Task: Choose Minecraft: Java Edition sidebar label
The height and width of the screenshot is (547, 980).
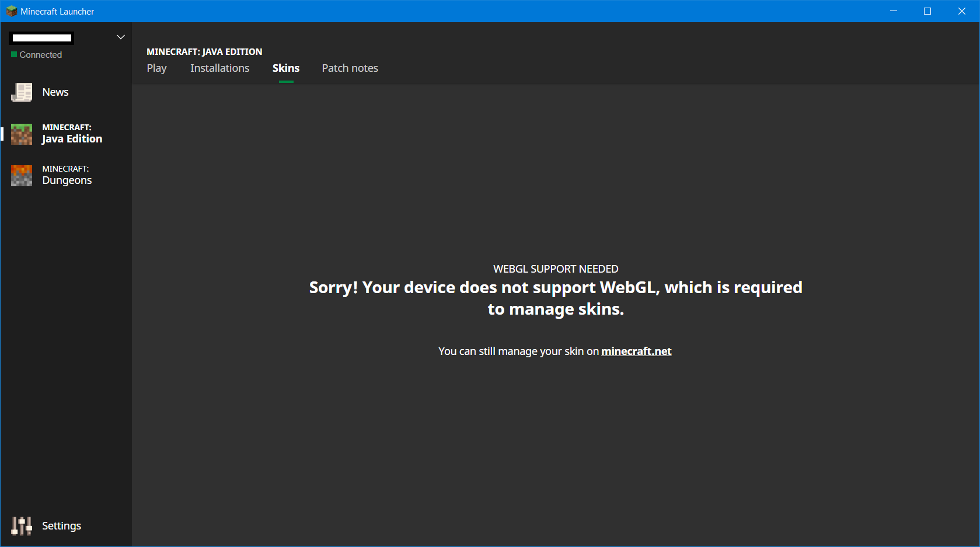Action: (x=72, y=134)
